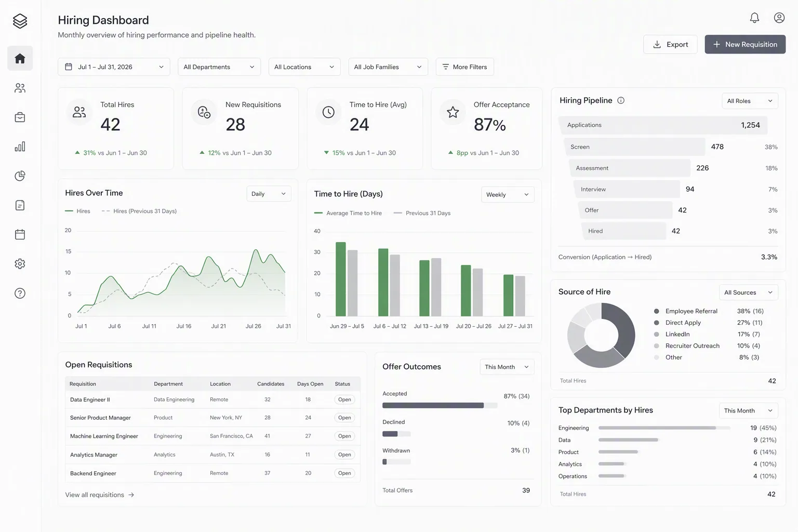
Task: Sort by the Department column header
Action: coord(168,384)
